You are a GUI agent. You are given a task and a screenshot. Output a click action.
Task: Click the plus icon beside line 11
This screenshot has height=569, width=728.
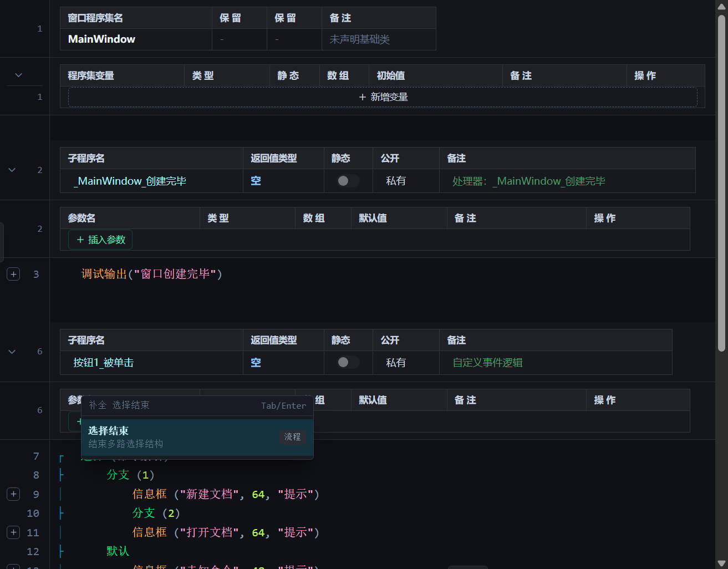click(x=13, y=532)
